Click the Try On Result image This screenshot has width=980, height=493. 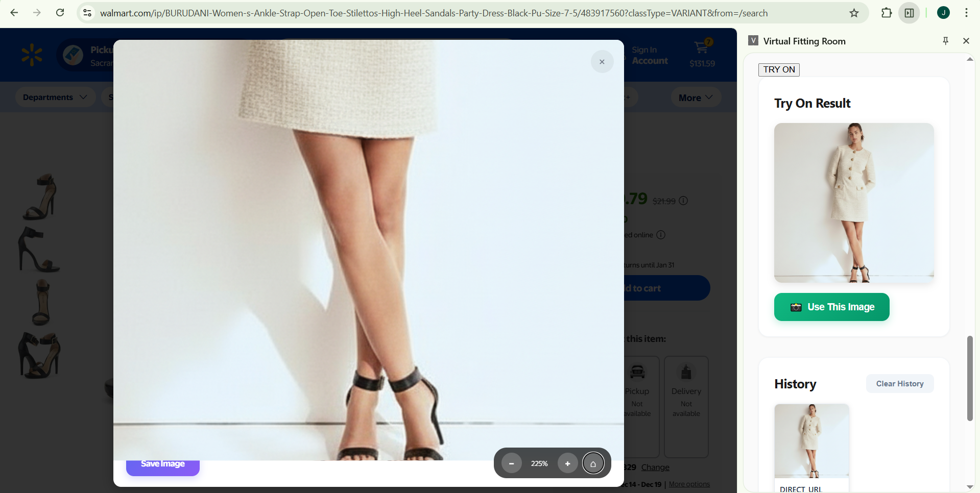coord(854,203)
